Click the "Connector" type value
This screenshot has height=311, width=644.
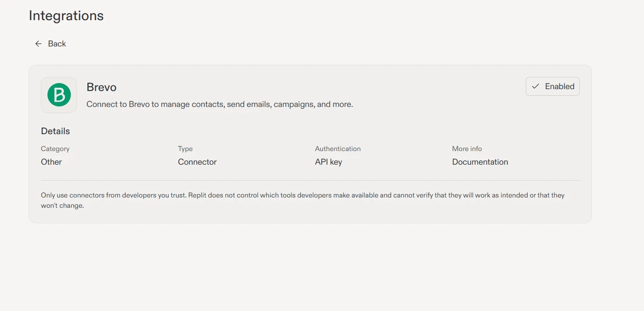click(197, 162)
